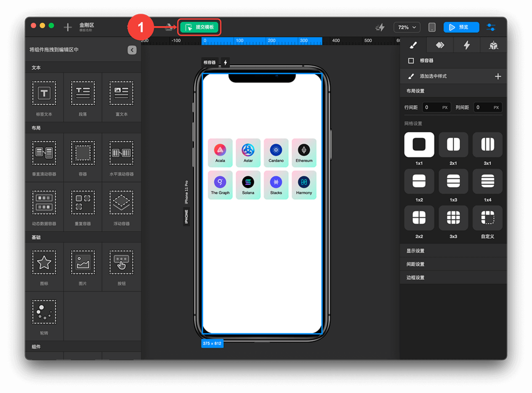Switch to the brush style tab
Viewport: 532px width, 393px height.
[413, 45]
